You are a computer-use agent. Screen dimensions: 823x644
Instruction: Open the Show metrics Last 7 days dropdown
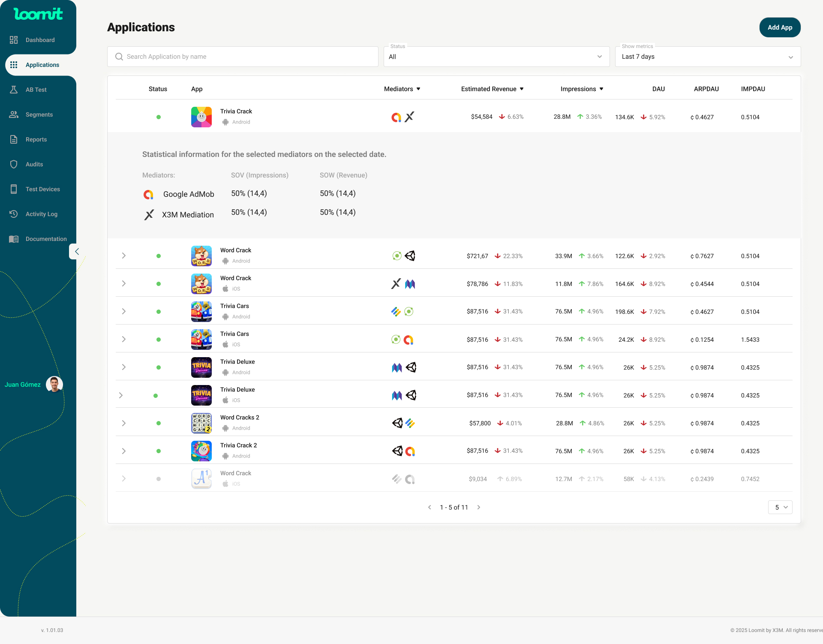click(708, 57)
